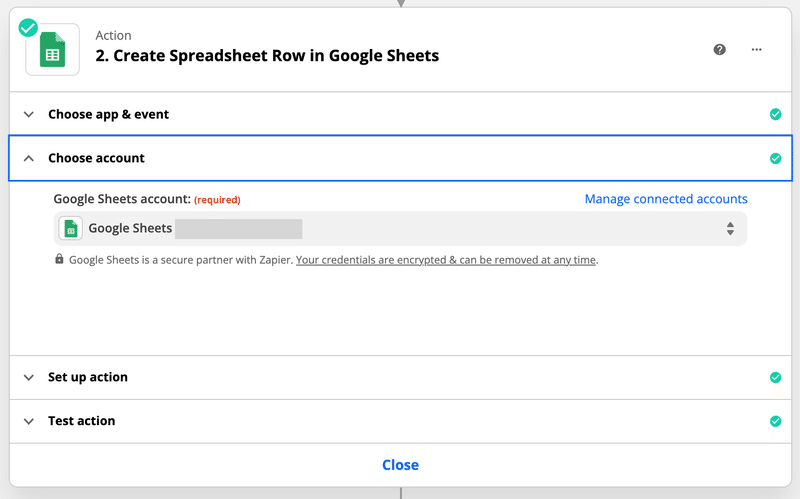
Task: Click the completed checkmark for Choose account
Action: click(x=775, y=158)
